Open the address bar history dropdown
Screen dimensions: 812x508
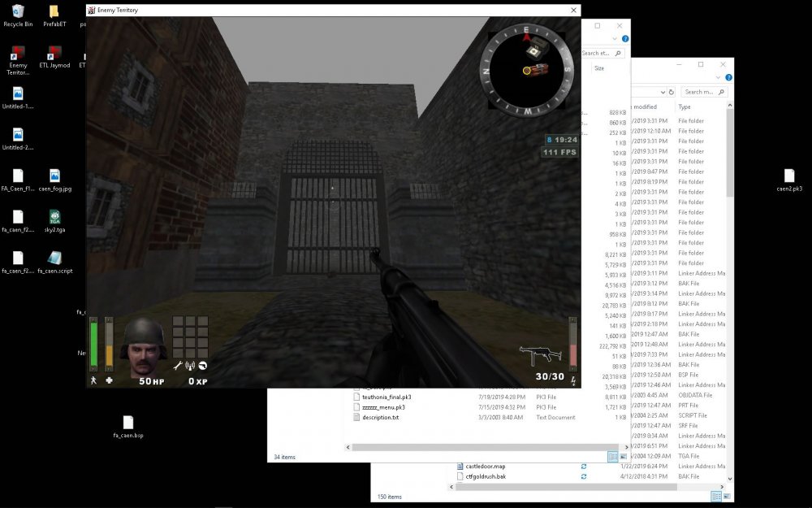(663, 92)
